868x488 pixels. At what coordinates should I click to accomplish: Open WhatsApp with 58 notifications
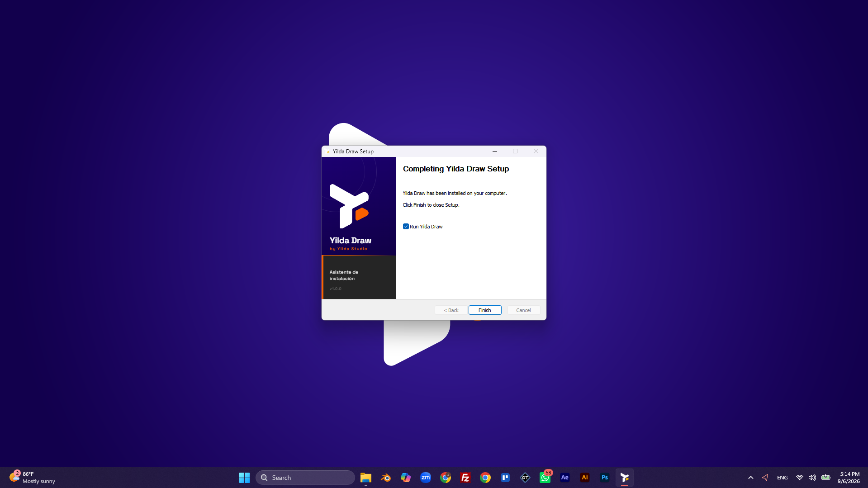(545, 478)
